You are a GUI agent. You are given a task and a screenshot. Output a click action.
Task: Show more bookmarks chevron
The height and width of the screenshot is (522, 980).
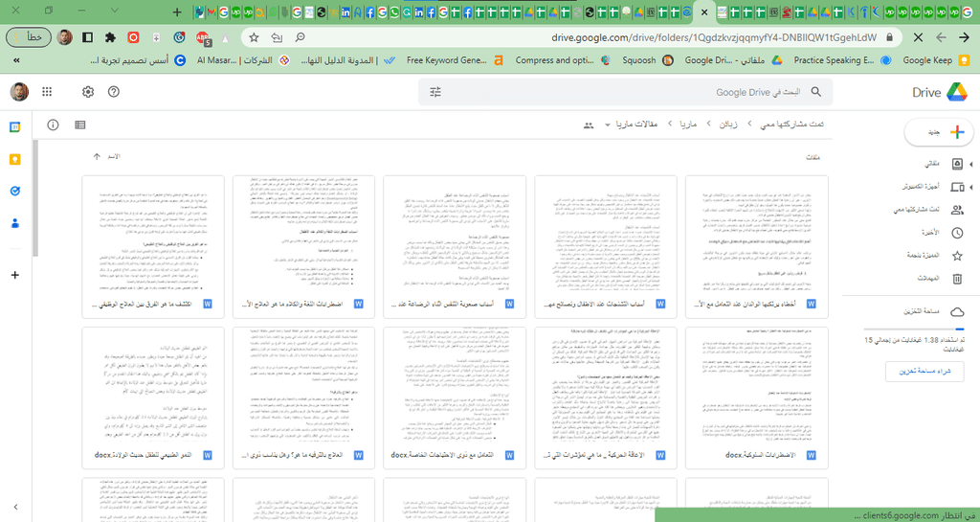tap(16, 60)
